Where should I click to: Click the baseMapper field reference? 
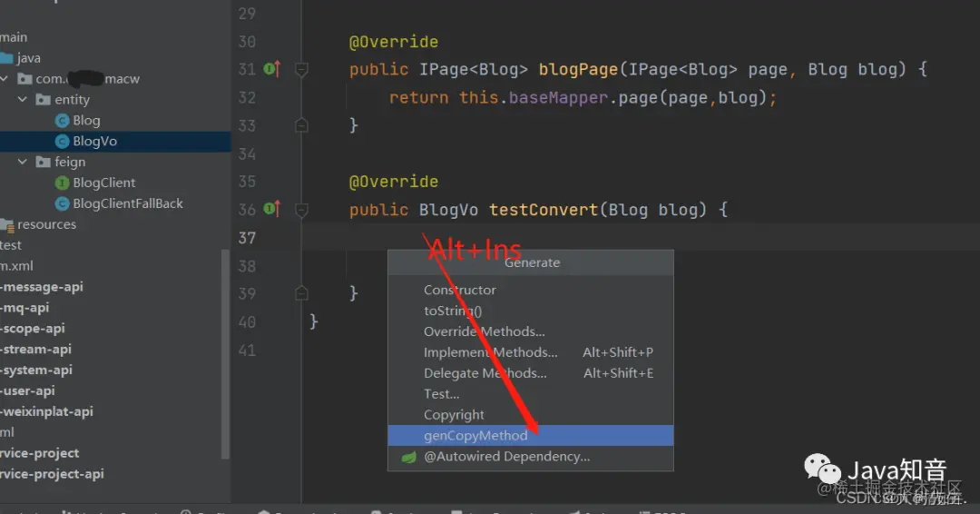coord(558,97)
